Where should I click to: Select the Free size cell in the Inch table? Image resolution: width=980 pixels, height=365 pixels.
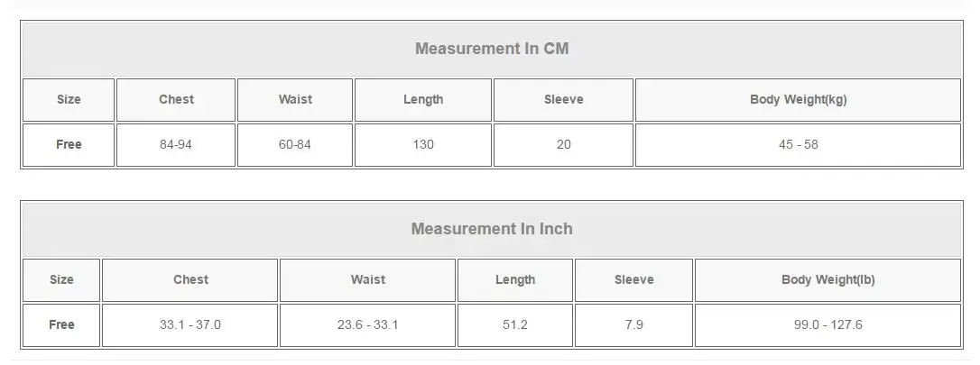[x=61, y=324]
